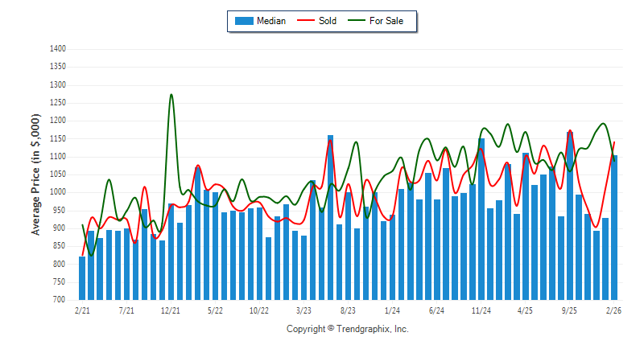Click the 700 y-axis value label

59,300
